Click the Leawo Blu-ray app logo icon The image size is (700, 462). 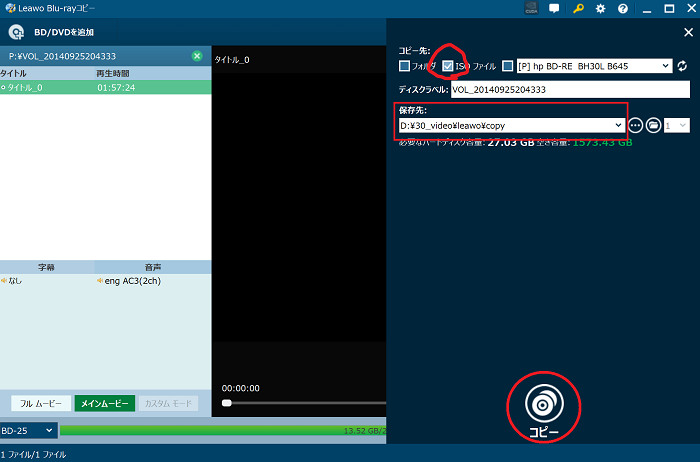coord(10,8)
